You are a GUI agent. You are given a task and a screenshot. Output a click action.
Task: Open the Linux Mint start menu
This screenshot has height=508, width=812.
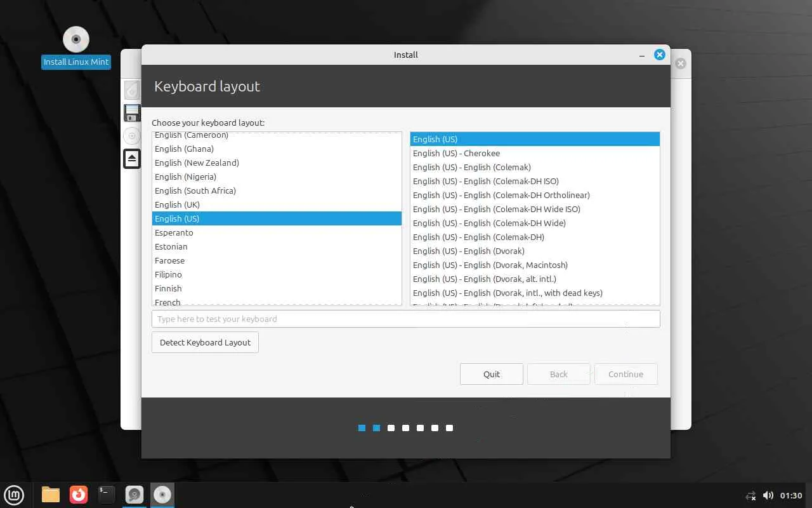14,495
